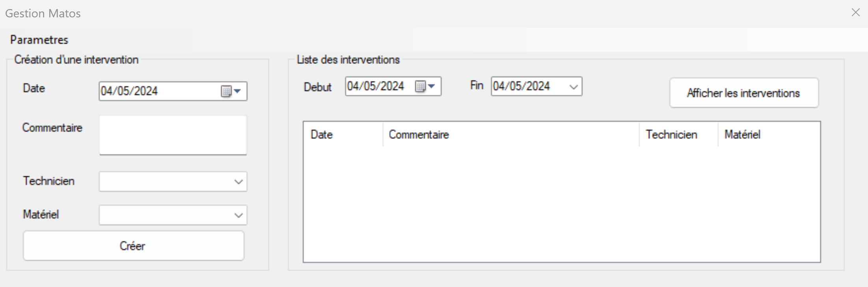Expand the Matériel combo box

[238, 215]
